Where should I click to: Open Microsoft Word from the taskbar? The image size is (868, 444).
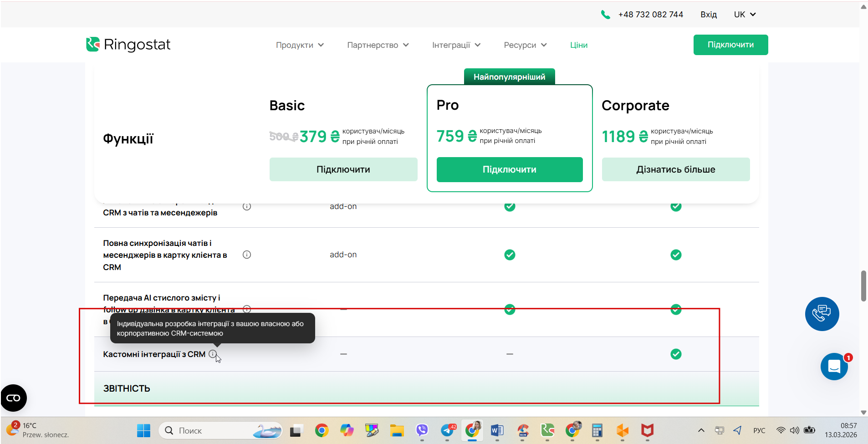coord(497,430)
